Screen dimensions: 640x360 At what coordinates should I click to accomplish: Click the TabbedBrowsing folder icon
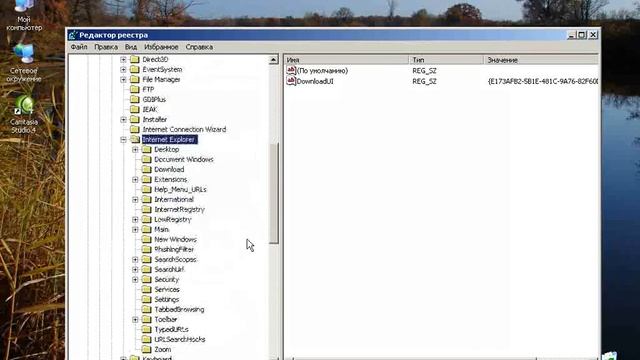coord(147,309)
